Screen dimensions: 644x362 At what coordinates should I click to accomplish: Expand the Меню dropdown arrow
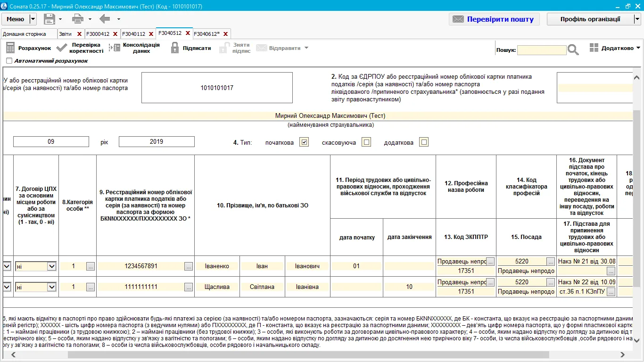click(x=33, y=19)
